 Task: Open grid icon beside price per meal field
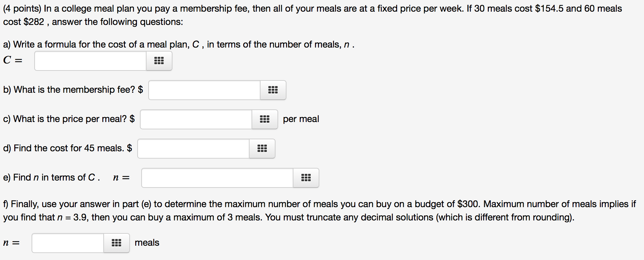coord(265,119)
